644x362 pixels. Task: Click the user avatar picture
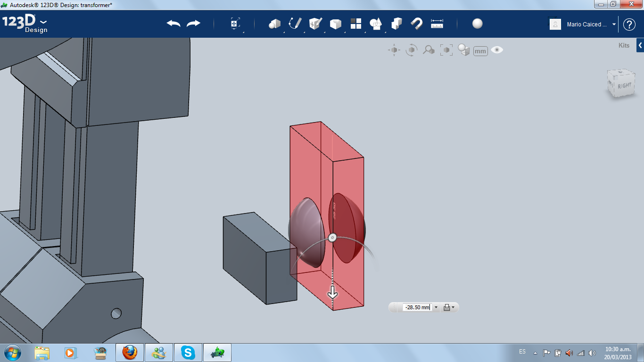(x=555, y=25)
